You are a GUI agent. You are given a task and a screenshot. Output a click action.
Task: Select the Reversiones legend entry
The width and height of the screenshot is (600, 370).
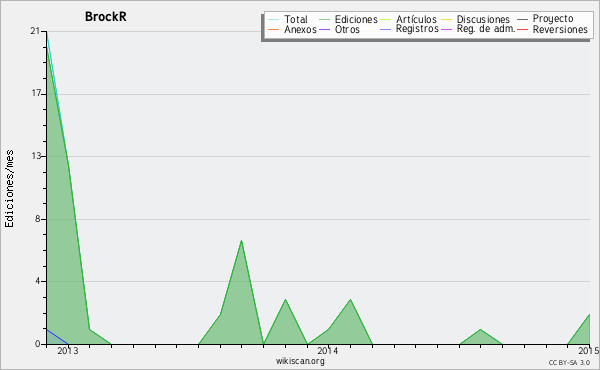tap(560, 29)
